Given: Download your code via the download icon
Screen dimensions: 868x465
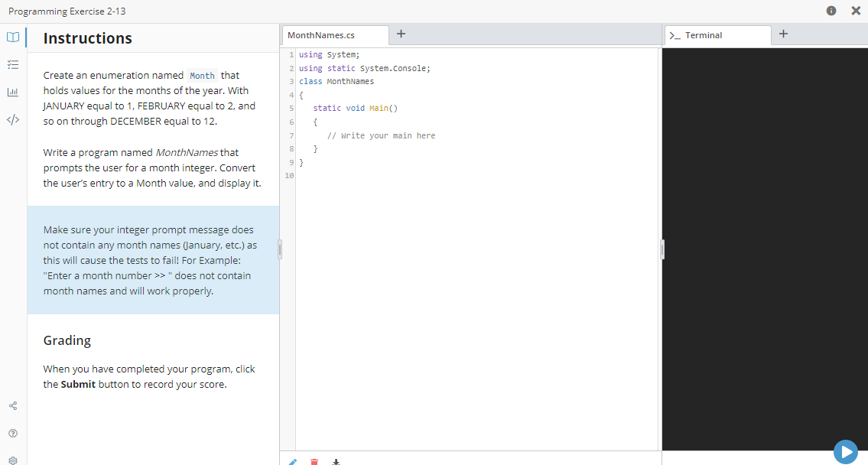Looking at the screenshot, I should tap(336, 461).
